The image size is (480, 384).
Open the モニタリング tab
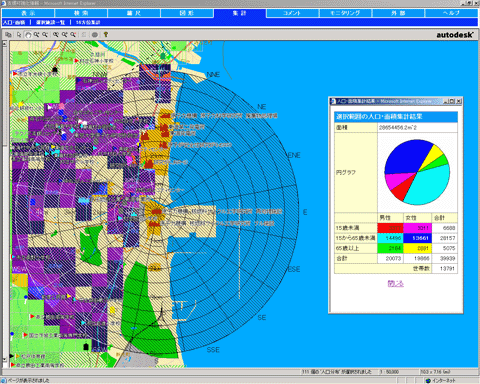pyautogui.click(x=345, y=13)
